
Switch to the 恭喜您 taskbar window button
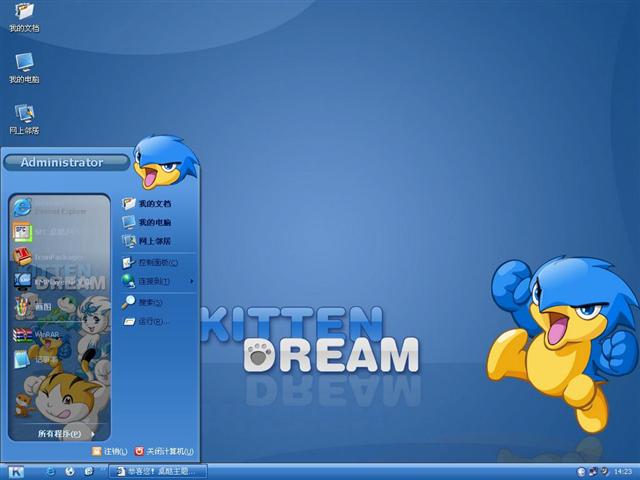158,471
